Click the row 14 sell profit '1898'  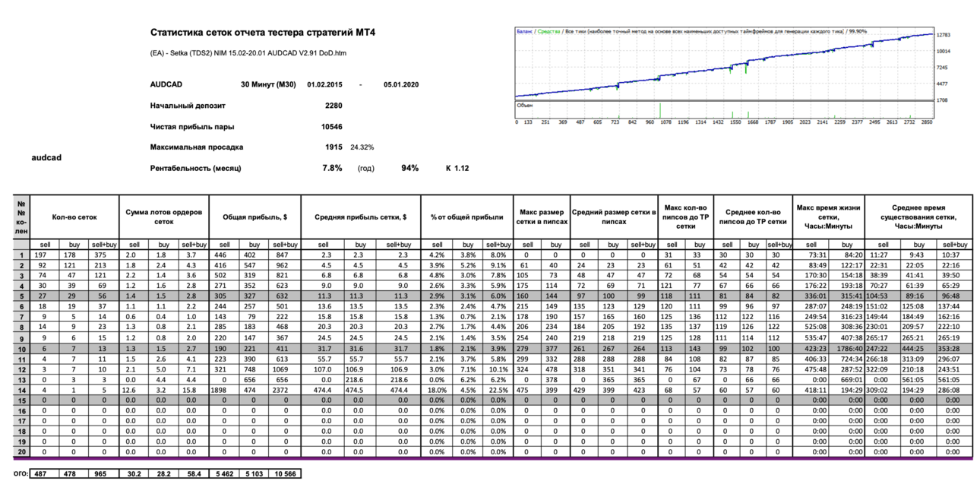click(x=225, y=391)
